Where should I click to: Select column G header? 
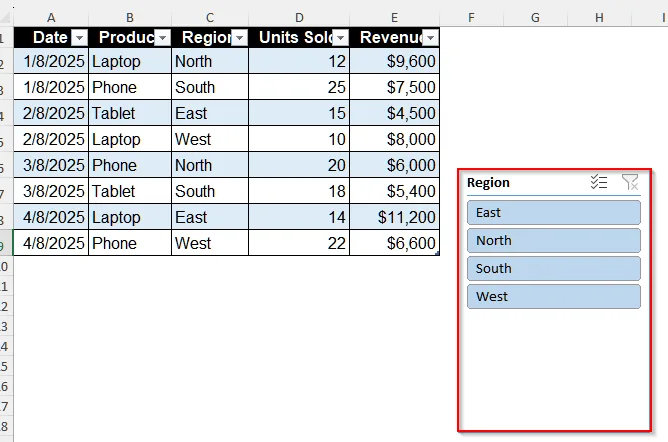[x=536, y=18]
